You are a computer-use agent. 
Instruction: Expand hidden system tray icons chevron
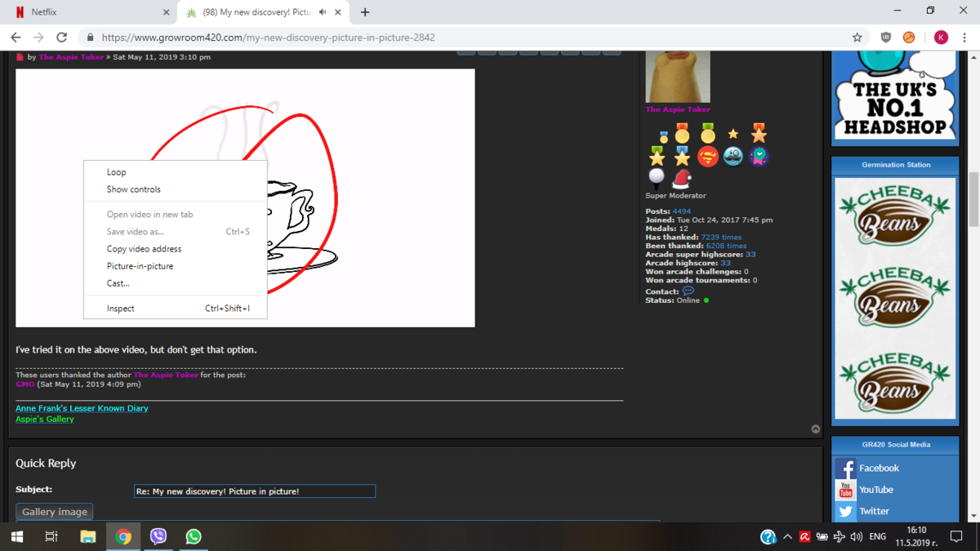787,536
